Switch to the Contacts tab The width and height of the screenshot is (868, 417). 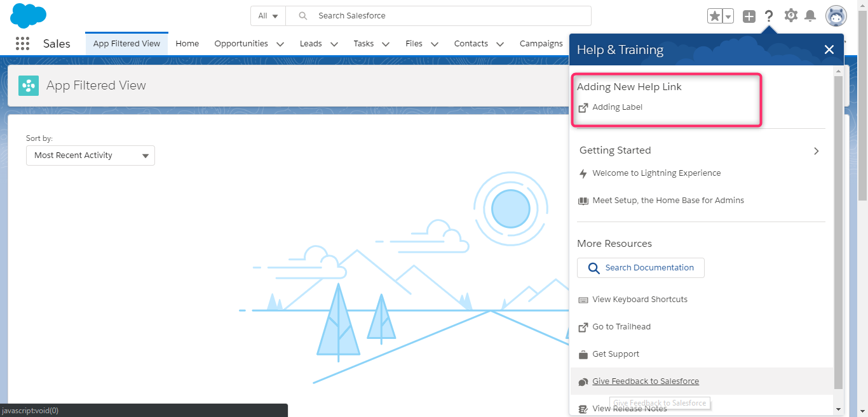tap(471, 44)
